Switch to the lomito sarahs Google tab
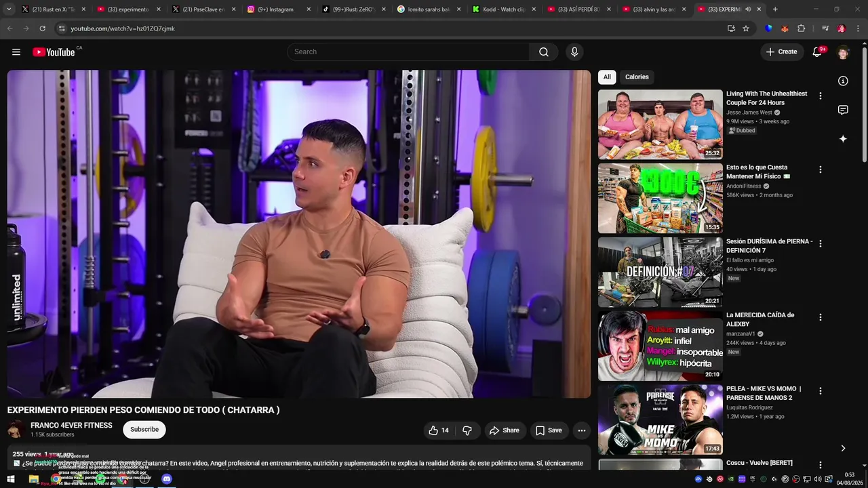The width and height of the screenshot is (868, 488). [x=429, y=9]
